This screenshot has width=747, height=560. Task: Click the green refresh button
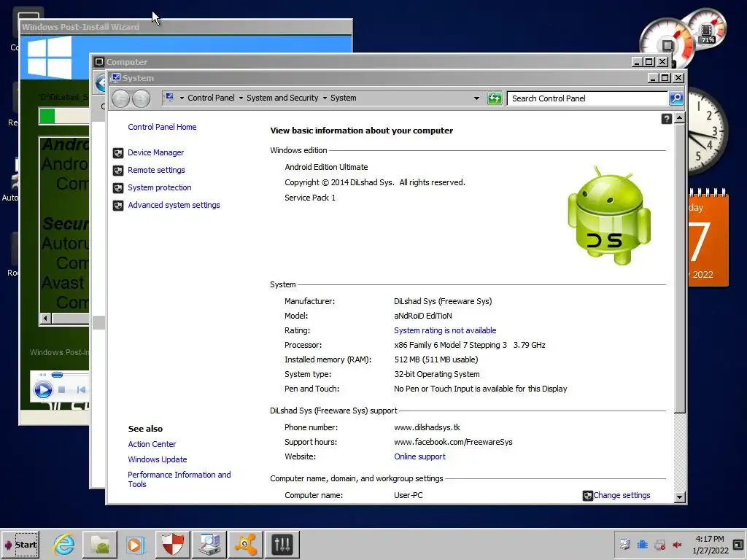pyautogui.click(x=495, y=98)
